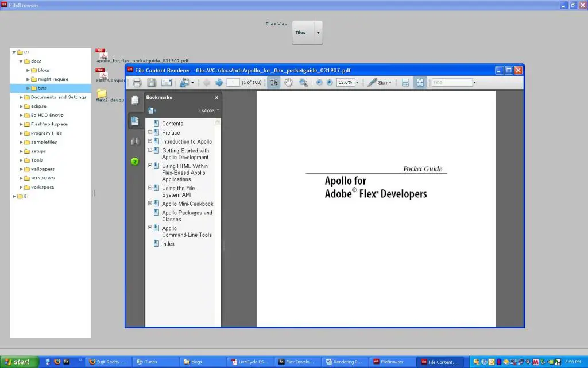Image resolution: width=588 pixels, height=368 pixels.
Task: Click the flex2_devguide folder icon
Action: click(x=102, y=93)
